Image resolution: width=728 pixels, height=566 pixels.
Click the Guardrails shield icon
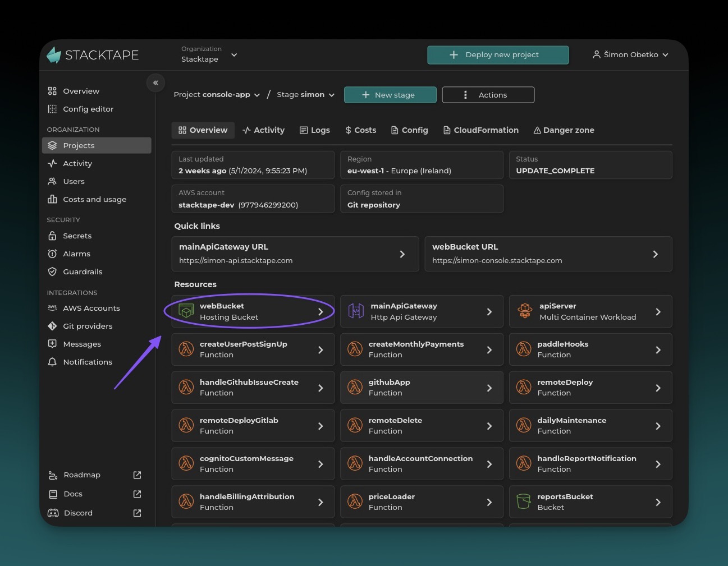point(52,272)
